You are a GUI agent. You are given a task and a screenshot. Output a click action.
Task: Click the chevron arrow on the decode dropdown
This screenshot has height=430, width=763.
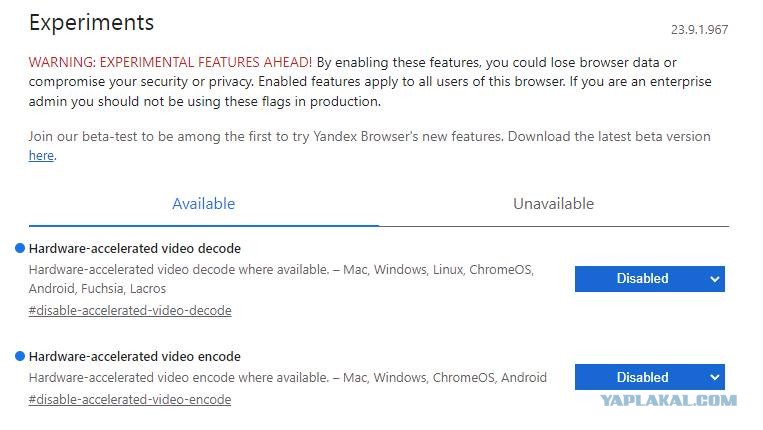click(x=714, y=279)
